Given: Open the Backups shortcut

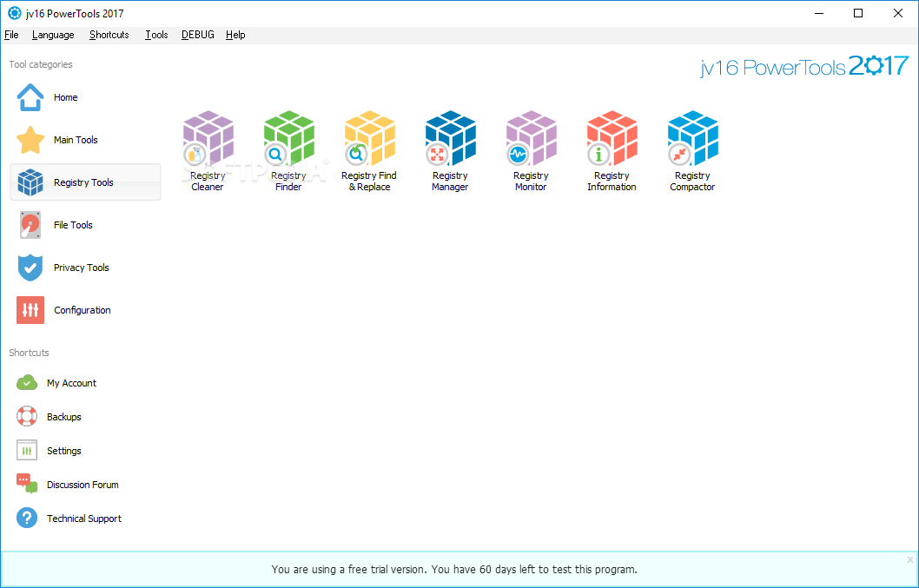Looking at the screenshot, I should [49, 417].
